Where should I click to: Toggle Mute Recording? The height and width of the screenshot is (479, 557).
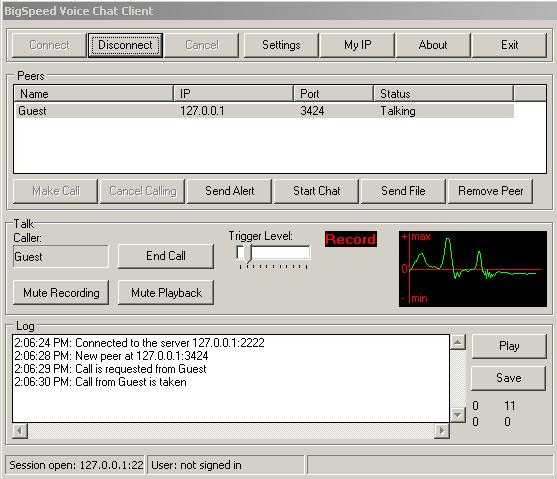coord(61,293)
